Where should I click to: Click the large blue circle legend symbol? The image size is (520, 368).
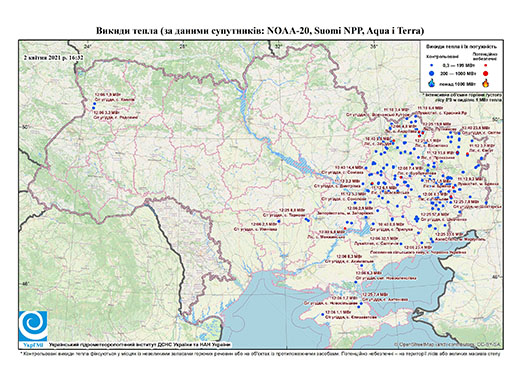(x=432, y=73)
